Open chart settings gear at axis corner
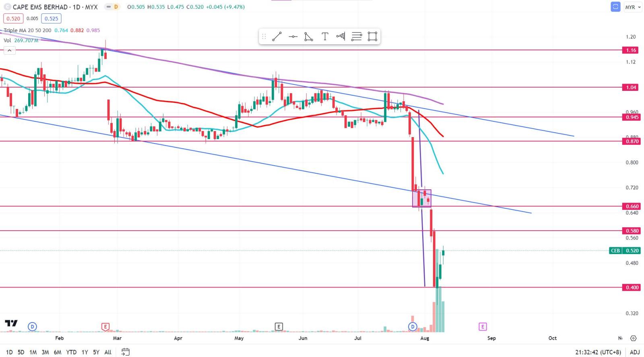Viewport: 644px width, 357px height. click(634, 338)
